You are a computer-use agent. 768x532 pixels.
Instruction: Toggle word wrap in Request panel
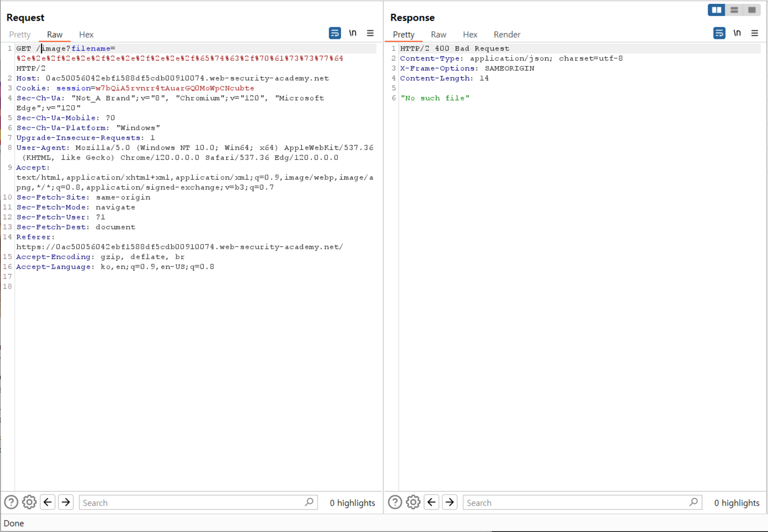coord(335,33)
